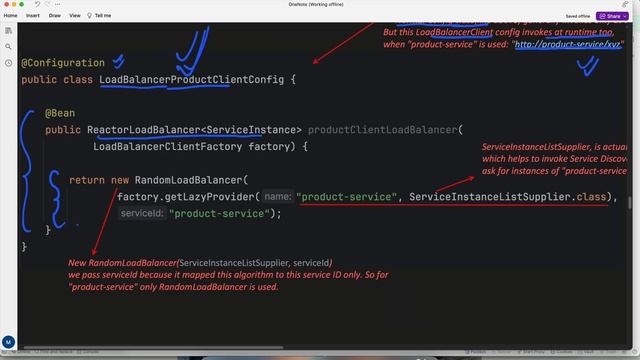Click the vertical scrollbar thumb on the right edge
The height and width of the screenshot is (360, 640).
(x=630, y=202)
